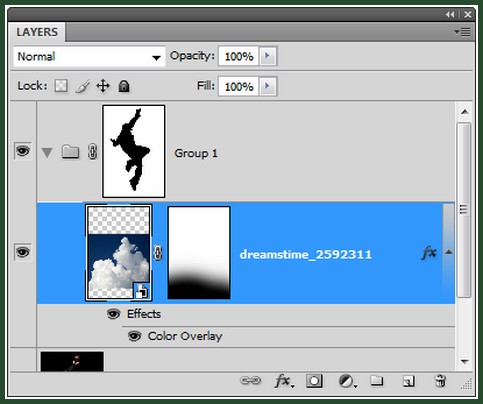The height and width of the screenshot is (404, 483).
Task: Hide Group 1 with its eye icon
Action: coord(23,151)
